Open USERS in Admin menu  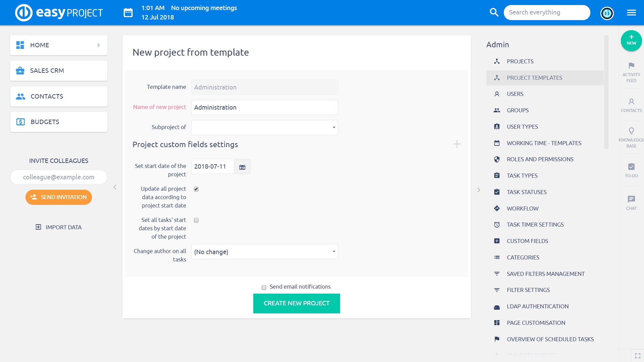545,94
